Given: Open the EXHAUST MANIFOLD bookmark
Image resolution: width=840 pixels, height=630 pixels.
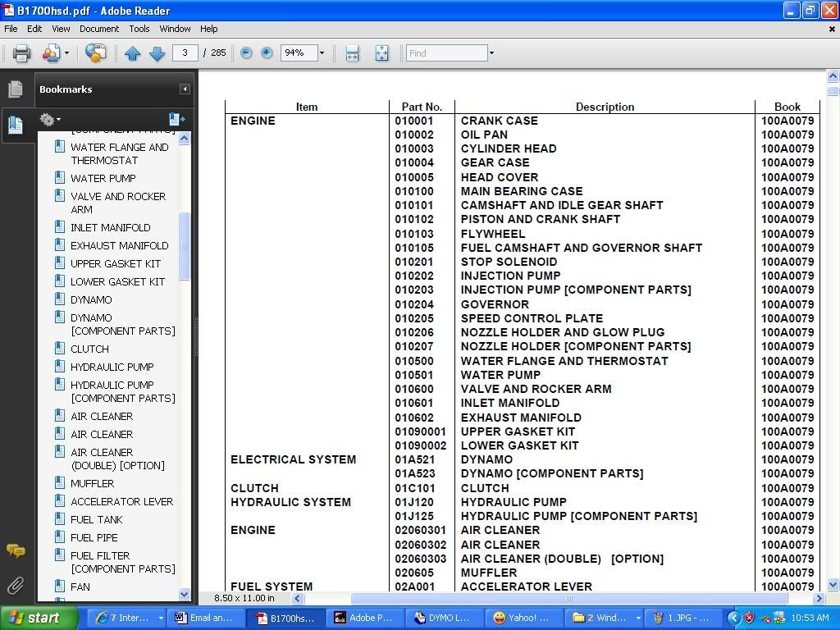Looking at the screenshot, I should [x=120, y=246].
